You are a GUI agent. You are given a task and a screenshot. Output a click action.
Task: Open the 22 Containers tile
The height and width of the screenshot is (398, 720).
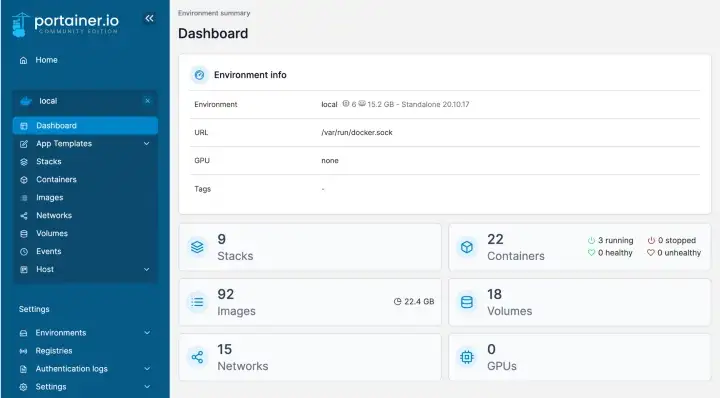(579, 247)
